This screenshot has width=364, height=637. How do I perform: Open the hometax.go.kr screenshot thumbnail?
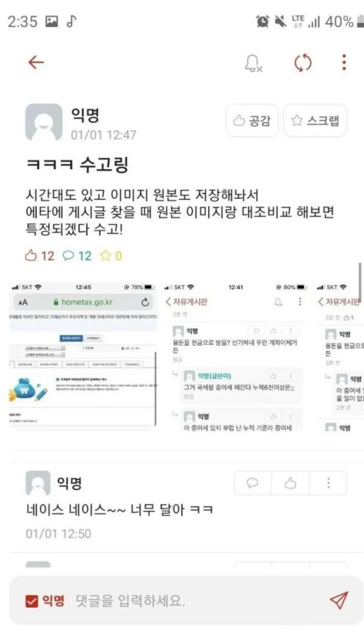pyautogui.click(x=83, y=355)
